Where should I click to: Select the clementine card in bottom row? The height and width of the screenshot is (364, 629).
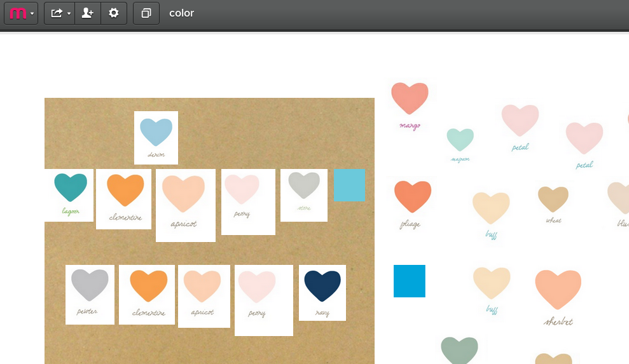click(x=147, y=294)
